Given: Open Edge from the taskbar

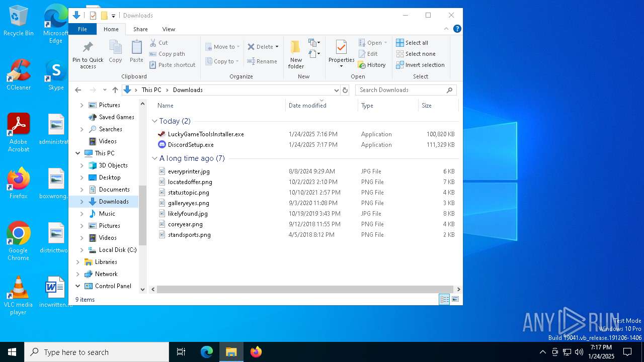Looking at the screenshot, I should 207,352.
